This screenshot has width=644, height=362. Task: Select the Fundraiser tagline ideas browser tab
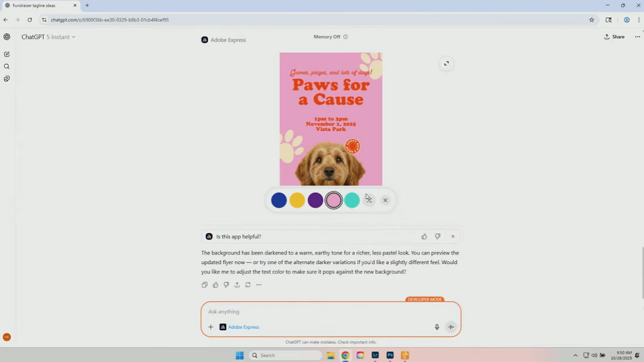click(40, 6)
